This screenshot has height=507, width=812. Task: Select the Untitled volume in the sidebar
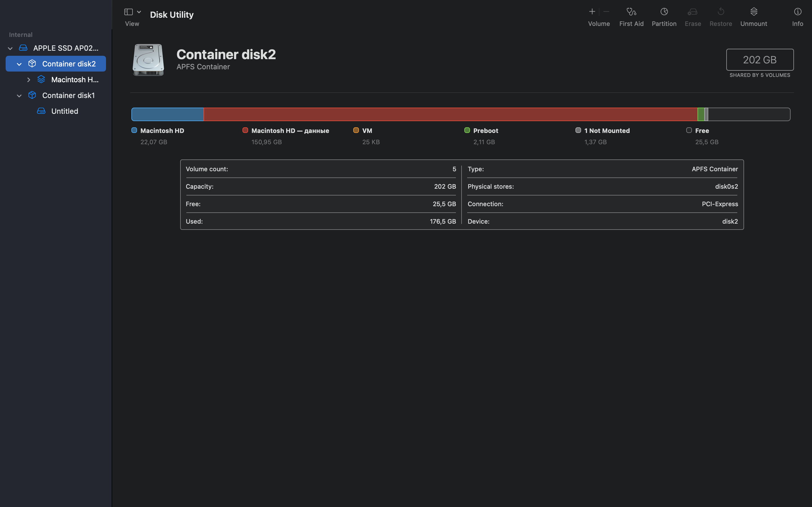[x=64, y=111]
